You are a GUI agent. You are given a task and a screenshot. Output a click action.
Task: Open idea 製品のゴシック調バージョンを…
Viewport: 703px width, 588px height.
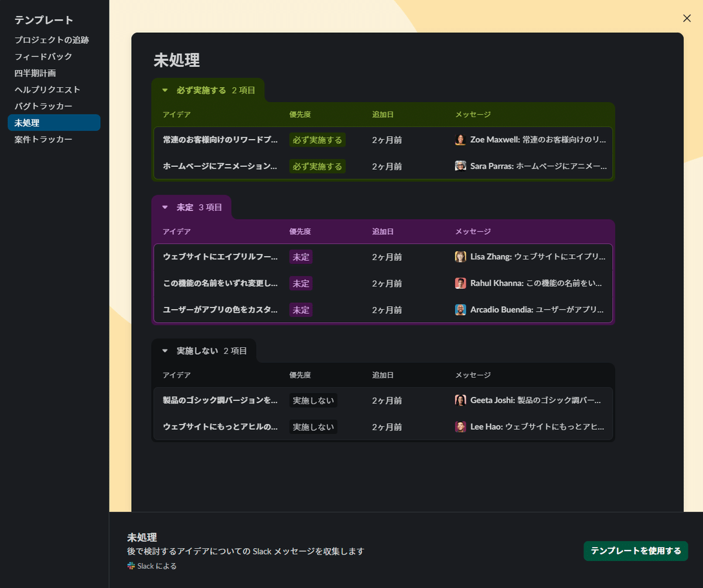220,401
